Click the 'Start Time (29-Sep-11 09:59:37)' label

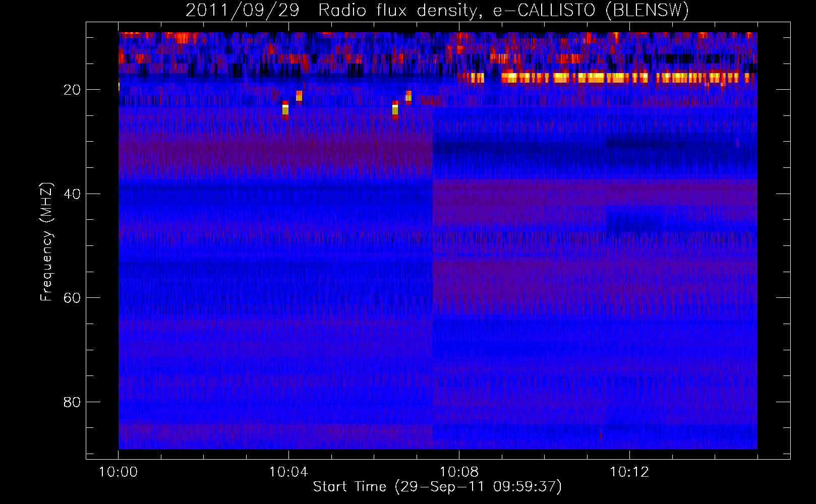coord(437,487)
